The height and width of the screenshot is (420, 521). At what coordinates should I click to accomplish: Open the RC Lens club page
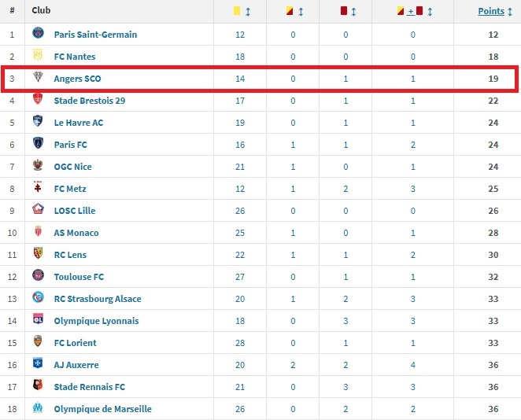70,255
